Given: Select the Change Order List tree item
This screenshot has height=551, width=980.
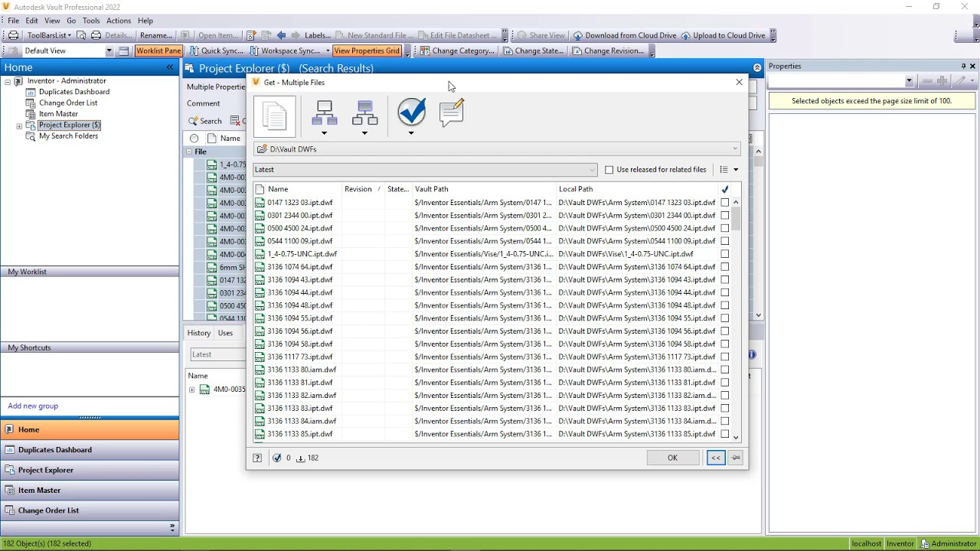Looking at the screenshot, I should click(68, 103).
